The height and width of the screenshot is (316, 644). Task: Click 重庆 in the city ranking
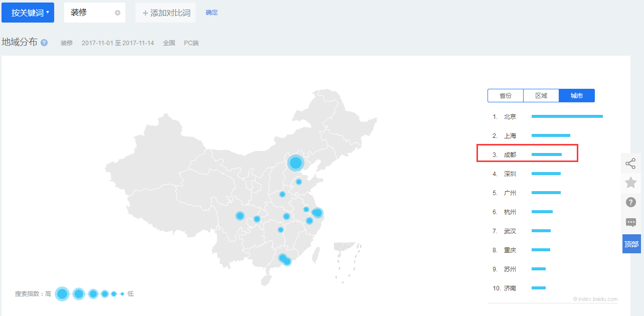[x=510, y=250]
